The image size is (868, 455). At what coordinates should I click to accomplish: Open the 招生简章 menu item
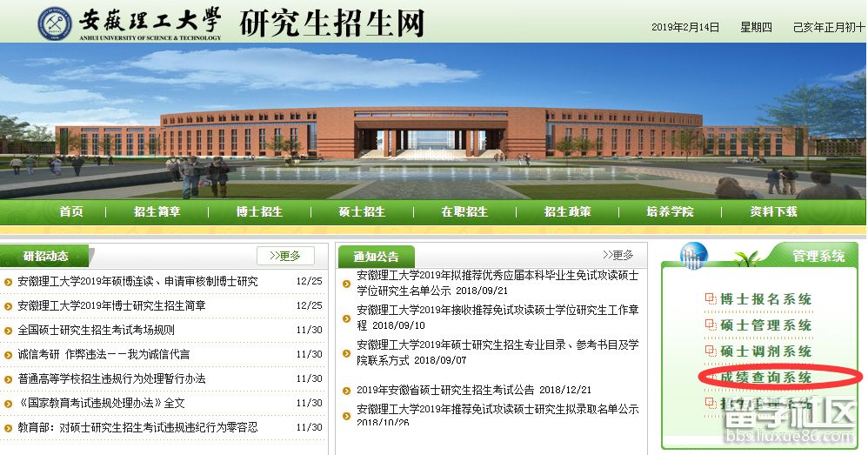pos(157,211)
